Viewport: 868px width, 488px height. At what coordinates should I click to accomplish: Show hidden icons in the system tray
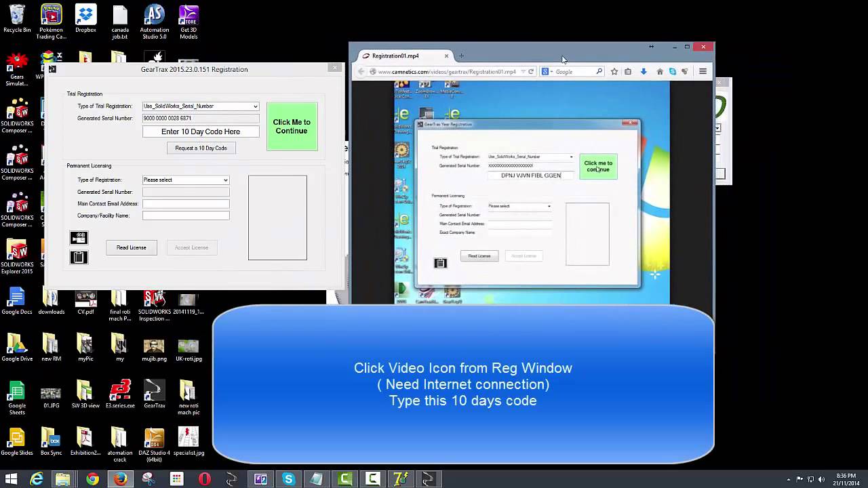(x=790, y=479)
